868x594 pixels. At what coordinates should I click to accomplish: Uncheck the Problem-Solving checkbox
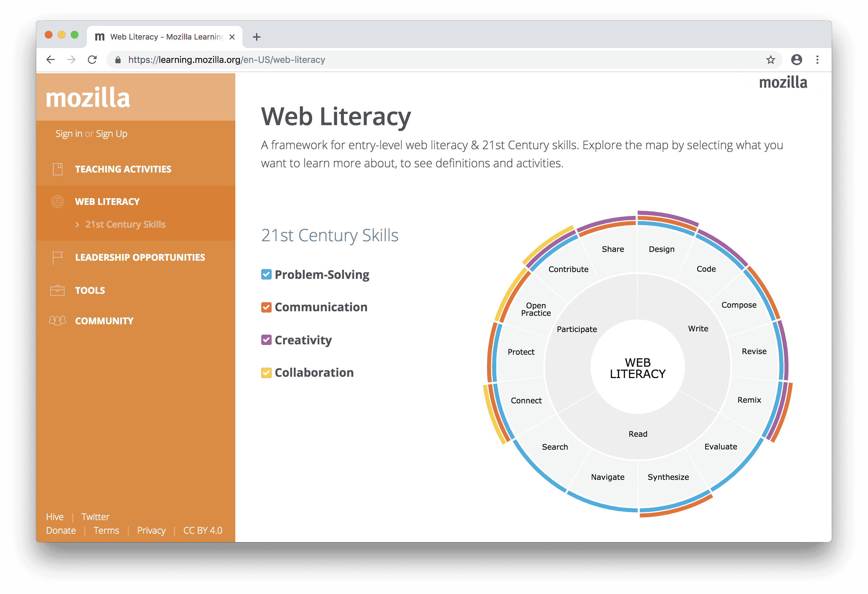tap(266, 275)
